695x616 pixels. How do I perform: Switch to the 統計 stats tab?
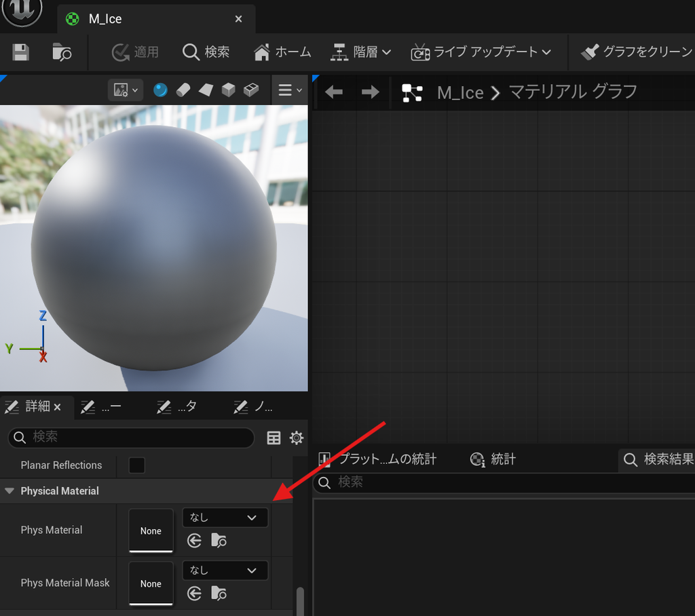493,459
